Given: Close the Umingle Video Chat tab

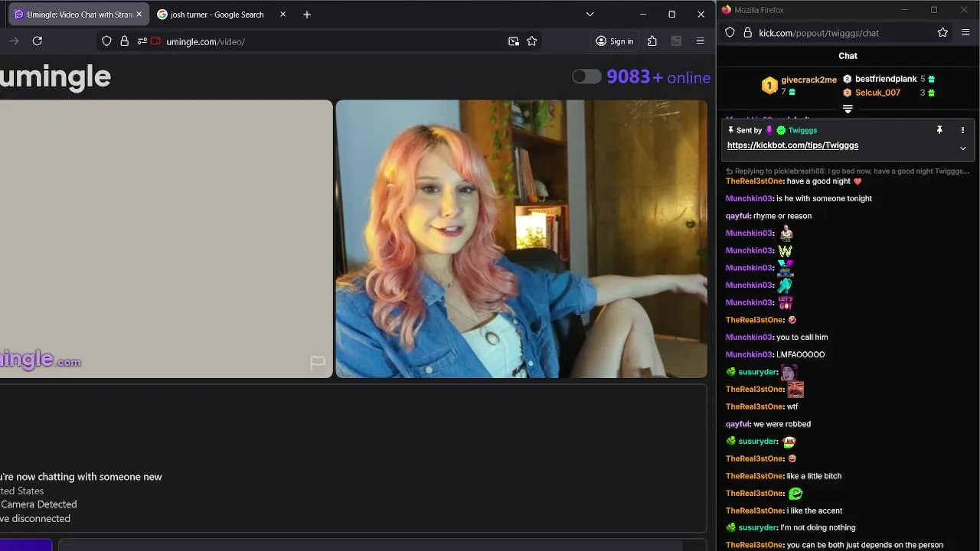Looking at the screenshot, I should click(x=139, y=15).
